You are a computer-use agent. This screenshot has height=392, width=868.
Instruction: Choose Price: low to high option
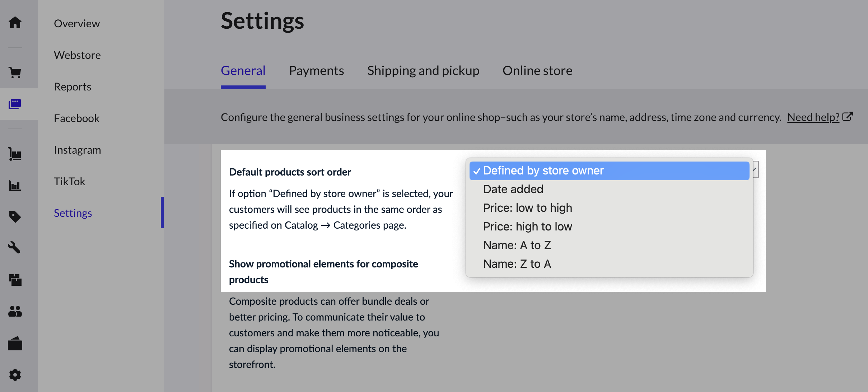pyautogui.click(x=609, y=208)
